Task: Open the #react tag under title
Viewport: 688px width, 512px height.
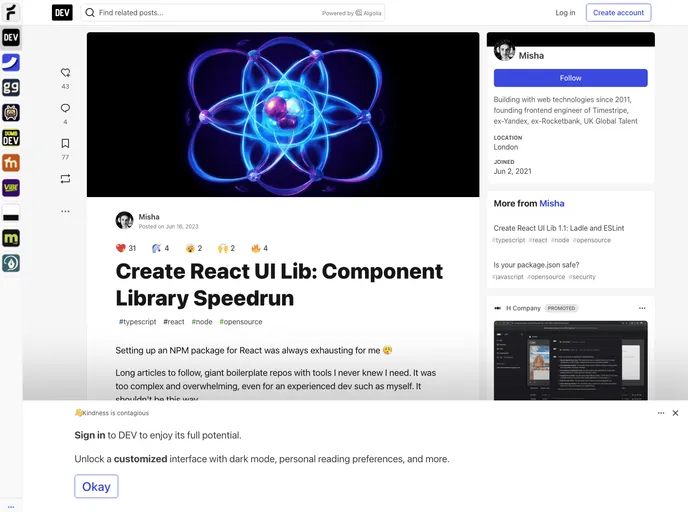Action: pyautogui.click(x=174, y=322)
